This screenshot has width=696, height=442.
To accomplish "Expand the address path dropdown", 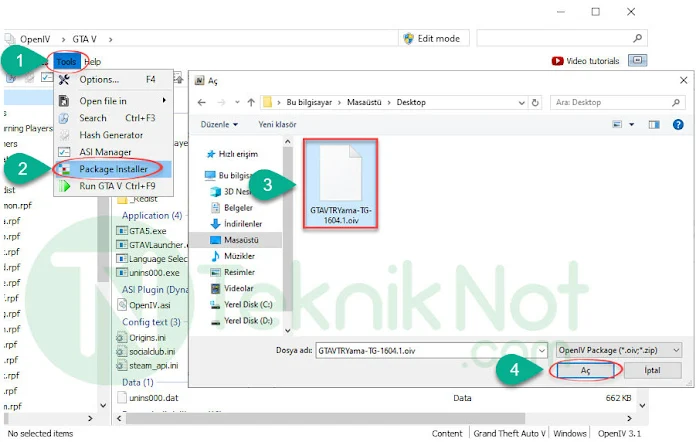I will pos(522,103).
